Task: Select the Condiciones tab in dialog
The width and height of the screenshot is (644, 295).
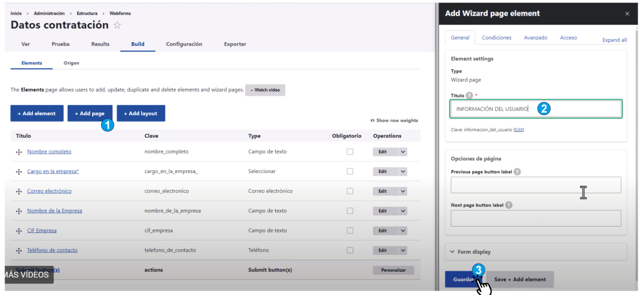Action: [496, 38]
